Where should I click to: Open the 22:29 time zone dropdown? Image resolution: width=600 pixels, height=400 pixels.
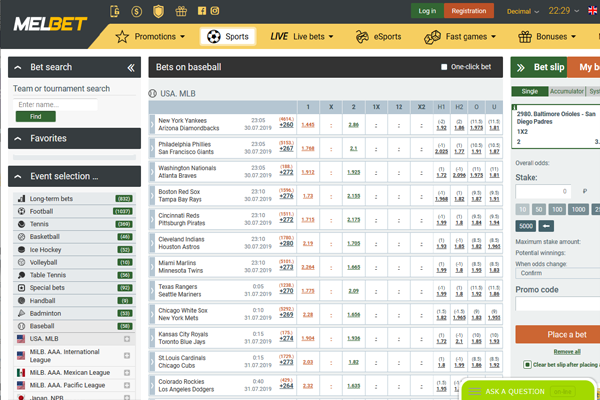(563, 11)
